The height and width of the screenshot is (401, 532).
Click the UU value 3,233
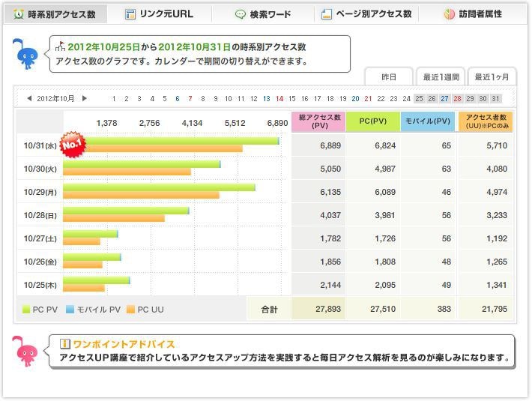497,215
